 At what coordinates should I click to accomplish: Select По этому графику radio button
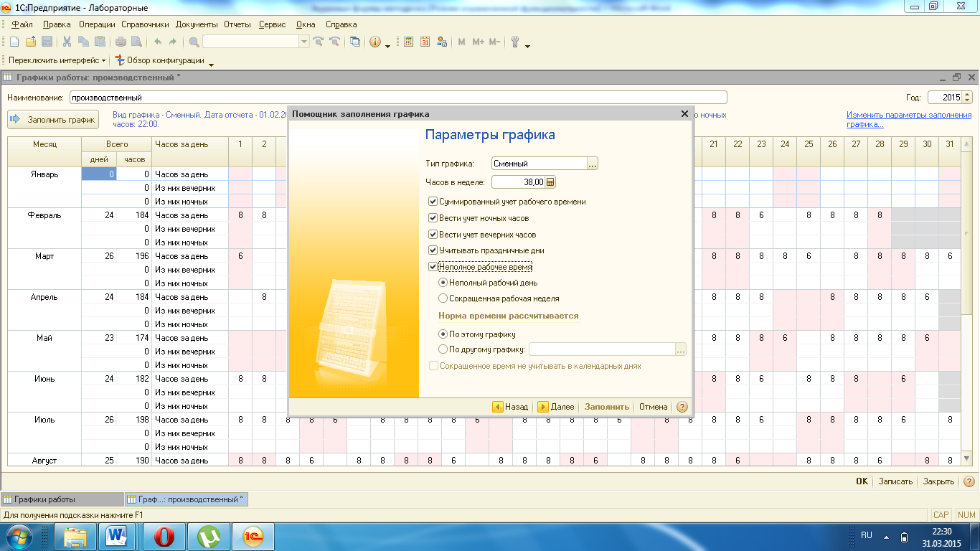tap(443, 334)
